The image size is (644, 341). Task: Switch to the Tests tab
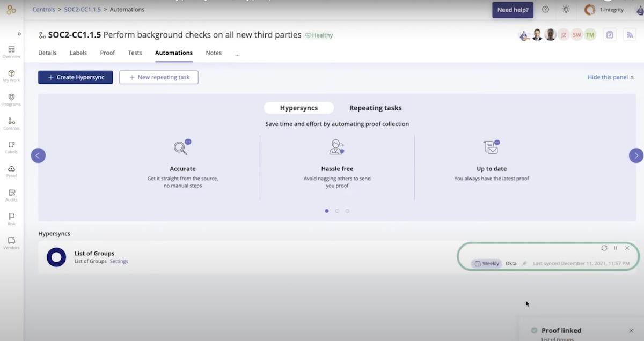pyautogui.click(x=135, y=53)
